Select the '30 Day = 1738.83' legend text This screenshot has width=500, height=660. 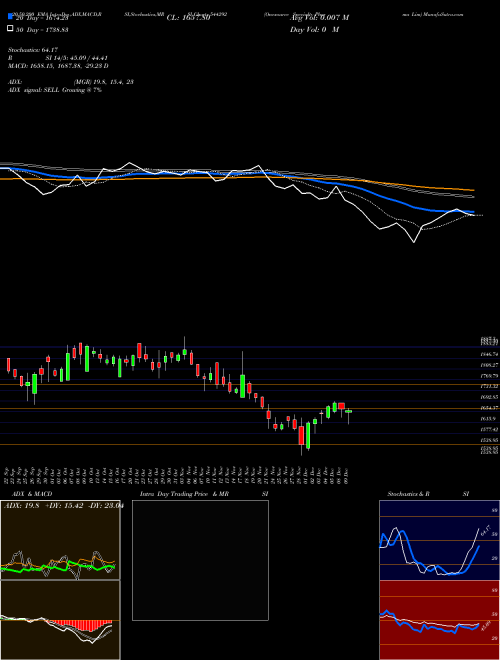click(42, 30)
